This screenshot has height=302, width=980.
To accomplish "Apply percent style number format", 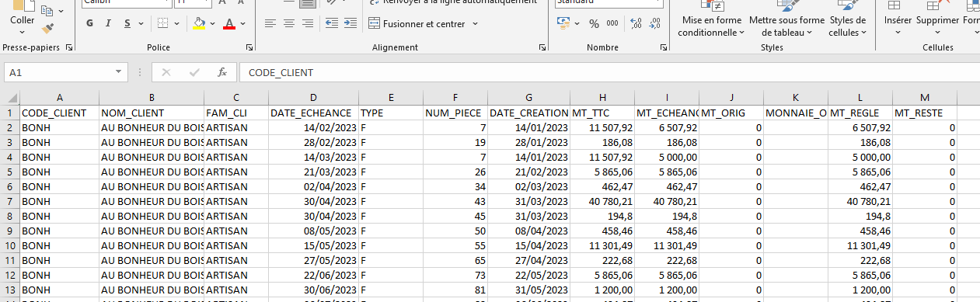I will click(595, 24).
